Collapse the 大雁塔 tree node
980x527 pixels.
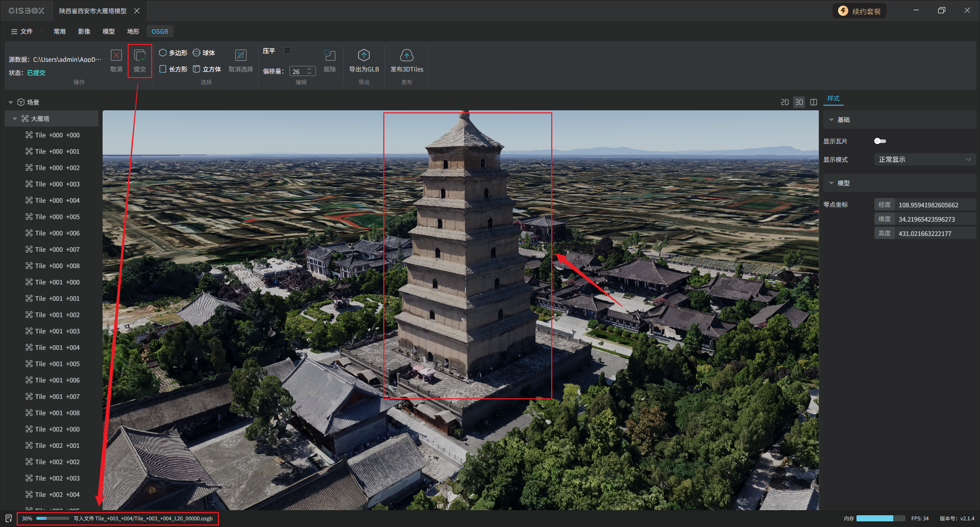(15, 118)
